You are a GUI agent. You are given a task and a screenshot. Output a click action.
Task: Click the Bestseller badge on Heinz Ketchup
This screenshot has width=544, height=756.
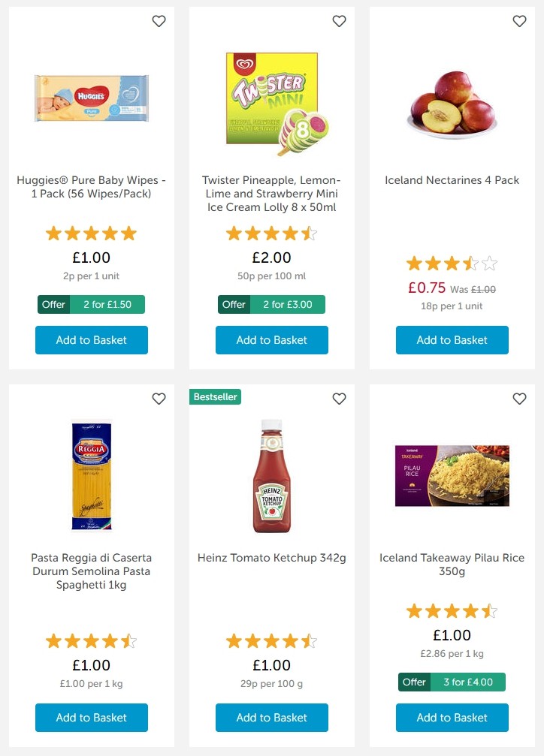216,396
